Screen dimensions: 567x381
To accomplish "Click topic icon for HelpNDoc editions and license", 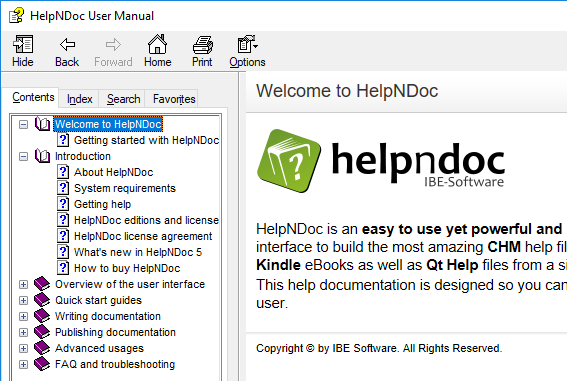I will pos(63,220).
